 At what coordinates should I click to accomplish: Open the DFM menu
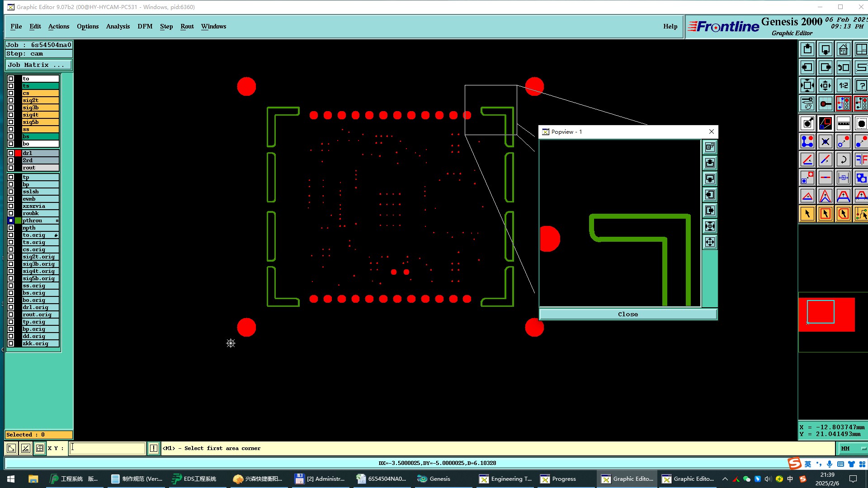click(145, 26)
